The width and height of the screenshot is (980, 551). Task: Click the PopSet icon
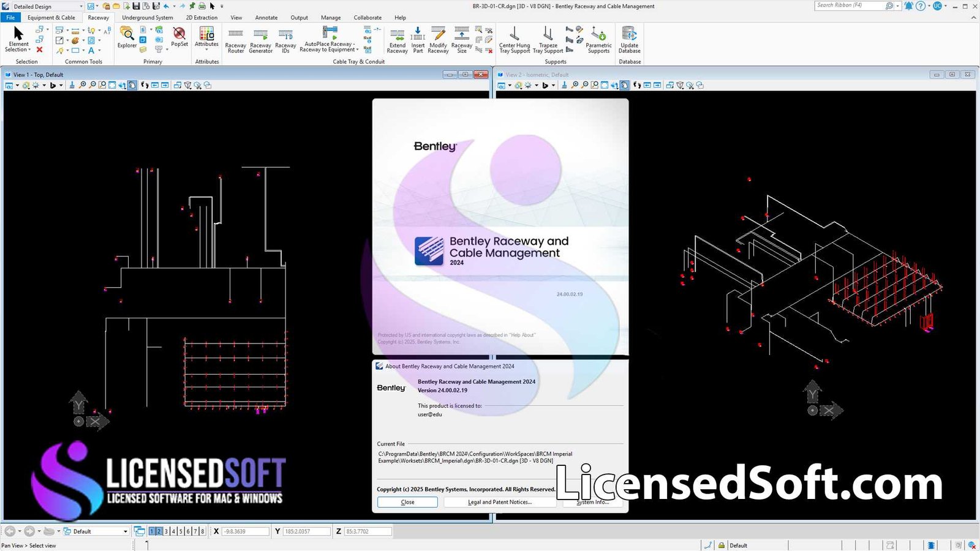[179, 37]
